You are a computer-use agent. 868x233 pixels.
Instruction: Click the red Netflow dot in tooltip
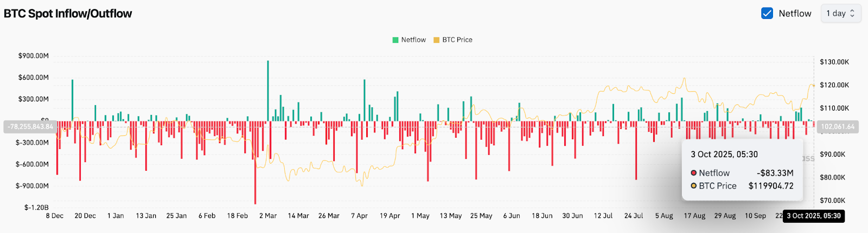pos(693,173)
